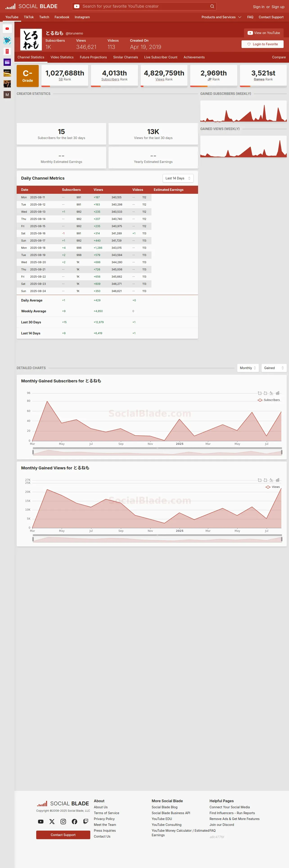Click the subscribers chart range slider handle
This screenshot has height=868, width=289.
tap(33, 452)
